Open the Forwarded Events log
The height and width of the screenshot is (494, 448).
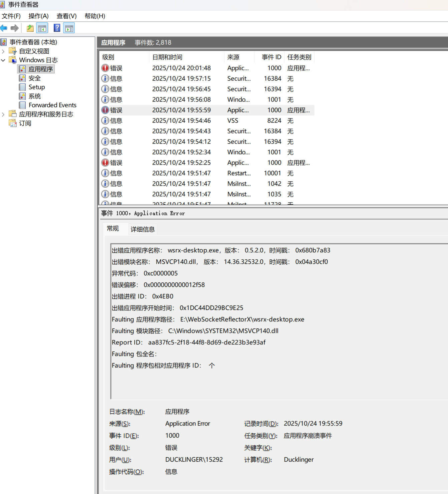point(52,105)
